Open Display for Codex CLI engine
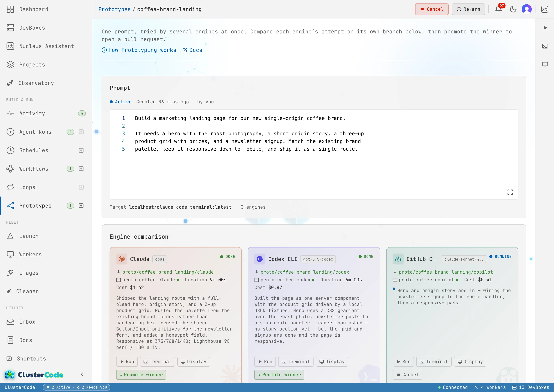The image size is (554, 392). coord(332,362)
